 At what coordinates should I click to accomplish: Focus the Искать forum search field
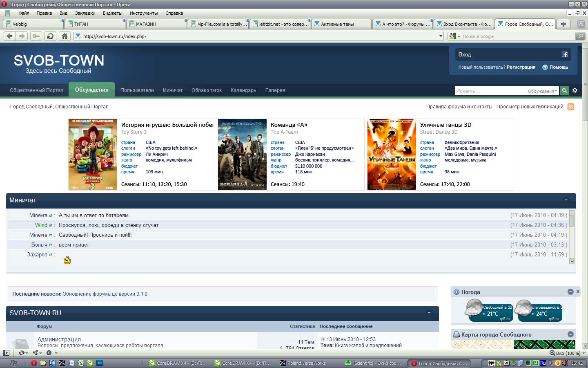click(490, 91)
